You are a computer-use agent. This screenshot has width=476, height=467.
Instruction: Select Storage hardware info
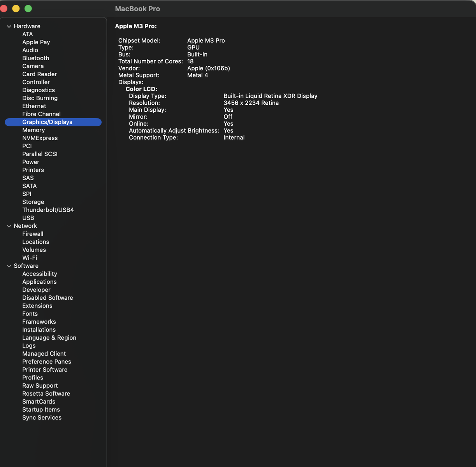pos(33,202)
